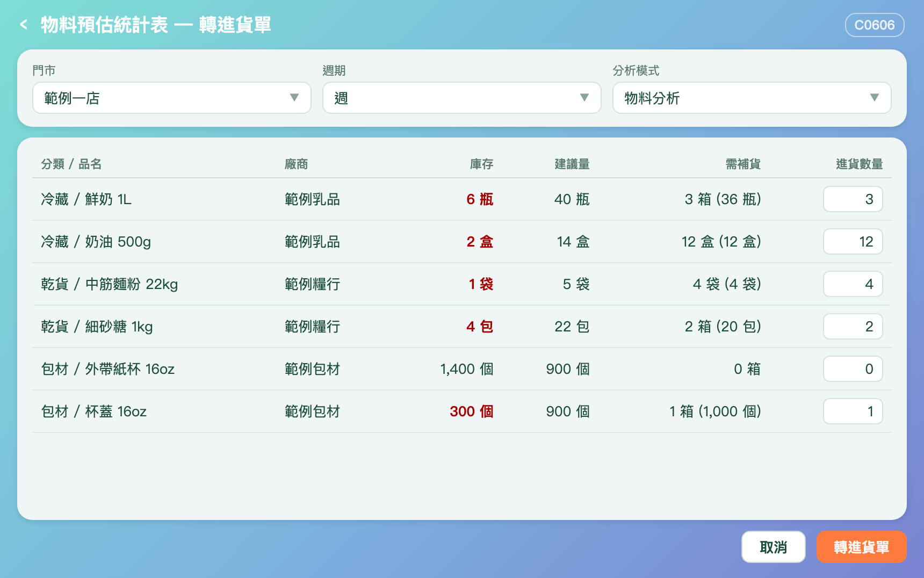The width and height of the screenshot is (924, 578).
Task: Click the red 300 個 stock value
Action: [472, 411]
